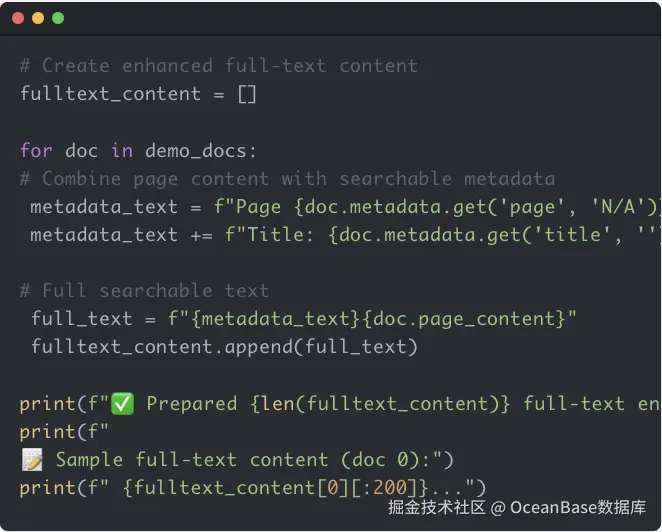
Task: Click the yellow minimize window dot
Action: (x=38, y=18)
